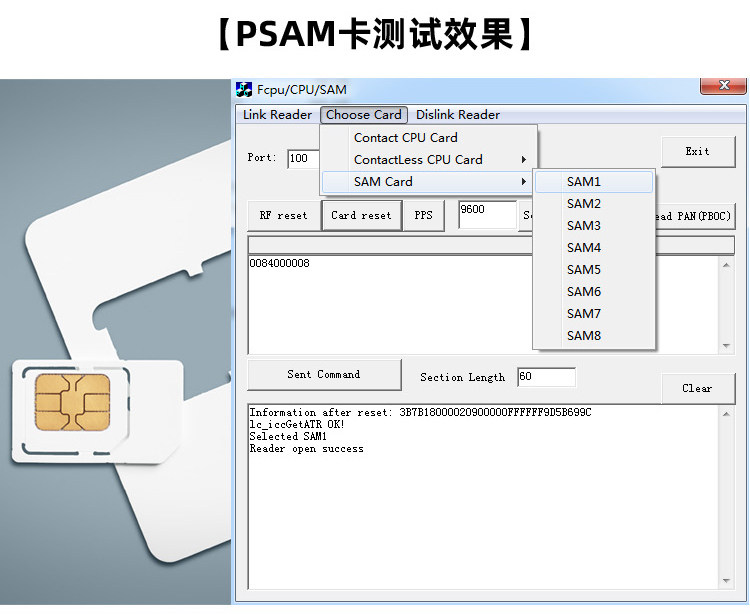750x614 pixels.
Task: Click the Card reset button
Action: click(362, 216)
